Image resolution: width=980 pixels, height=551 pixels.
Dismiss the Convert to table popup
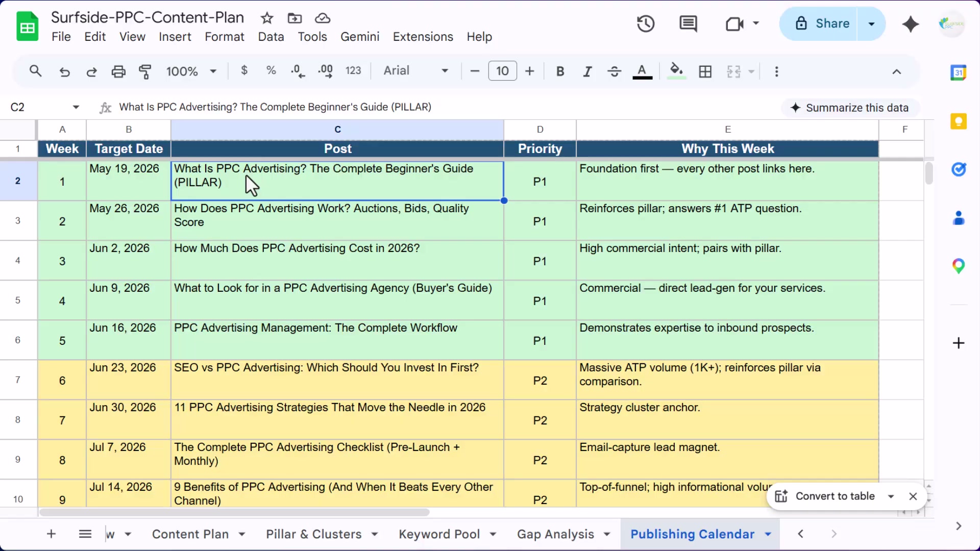(x=913, y=496)
